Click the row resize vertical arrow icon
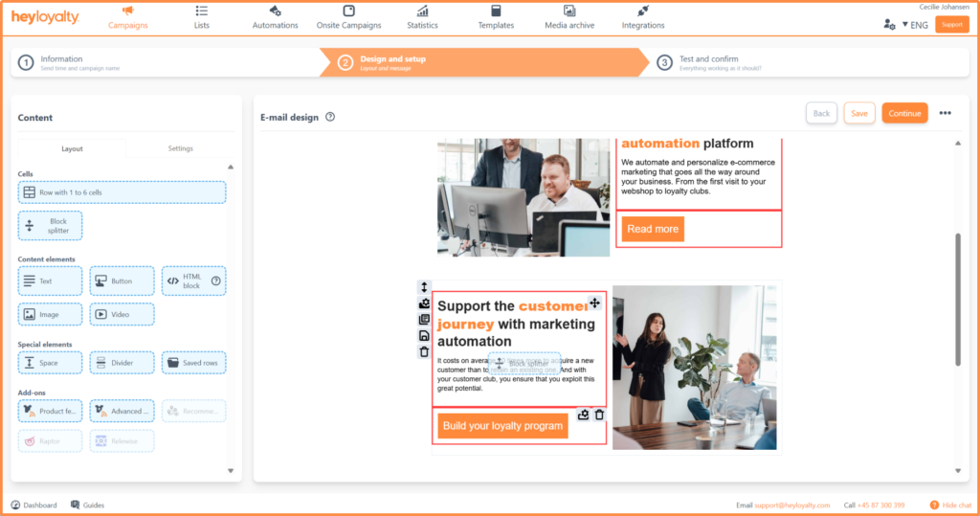This screenshot has width=980, height=516. [x=424, y=287]
